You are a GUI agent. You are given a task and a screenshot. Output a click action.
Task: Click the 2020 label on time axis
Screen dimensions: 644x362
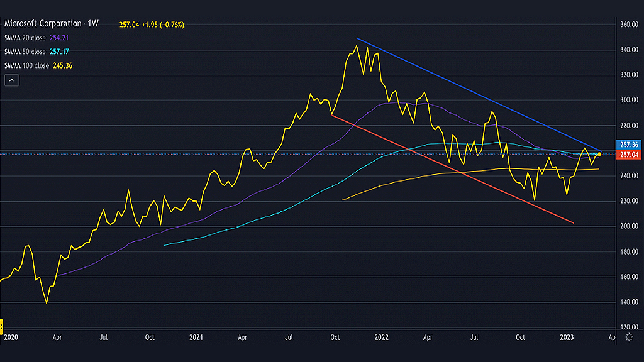pyautogui.click(x=11, y=337)
